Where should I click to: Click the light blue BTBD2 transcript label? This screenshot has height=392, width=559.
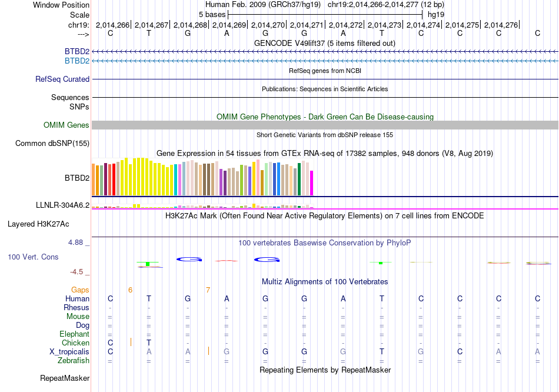point(77,61)
